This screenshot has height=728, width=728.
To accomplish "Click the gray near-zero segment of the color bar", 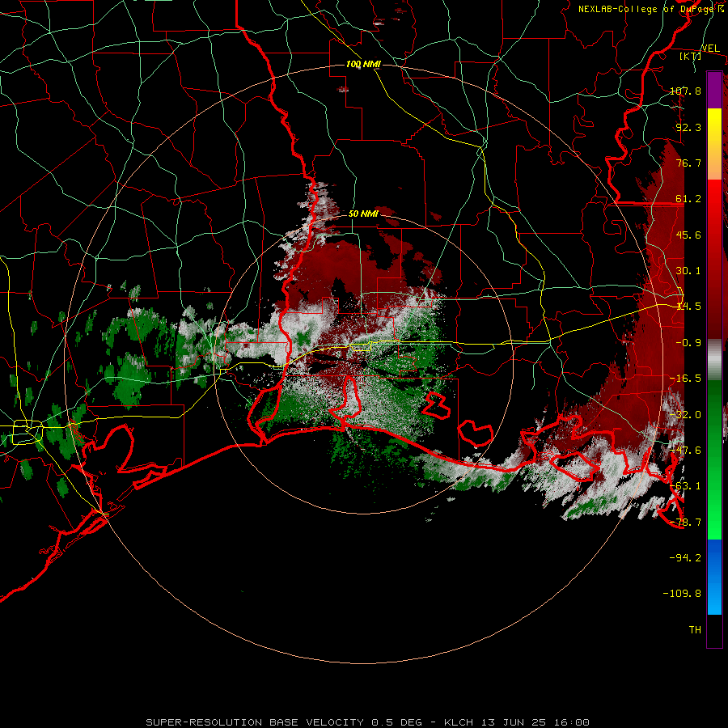I will [714, 360].
